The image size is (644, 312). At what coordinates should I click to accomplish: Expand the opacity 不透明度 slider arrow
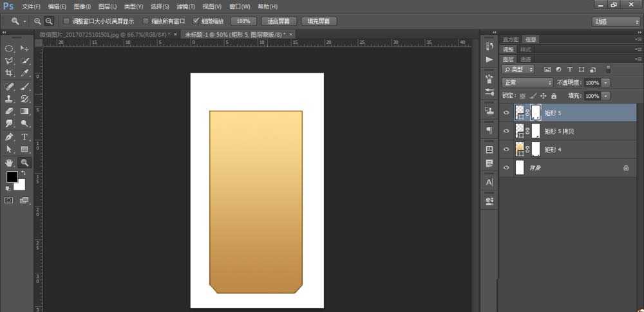tap(606, 83)
